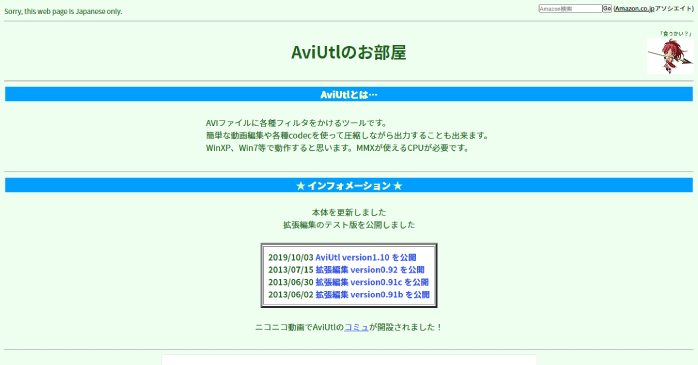Image resolution: width=698 pixels, height=365 pixels.
Task: Open the 拡張編集 version0.91b release link
Action: click(x=373, y=295)
